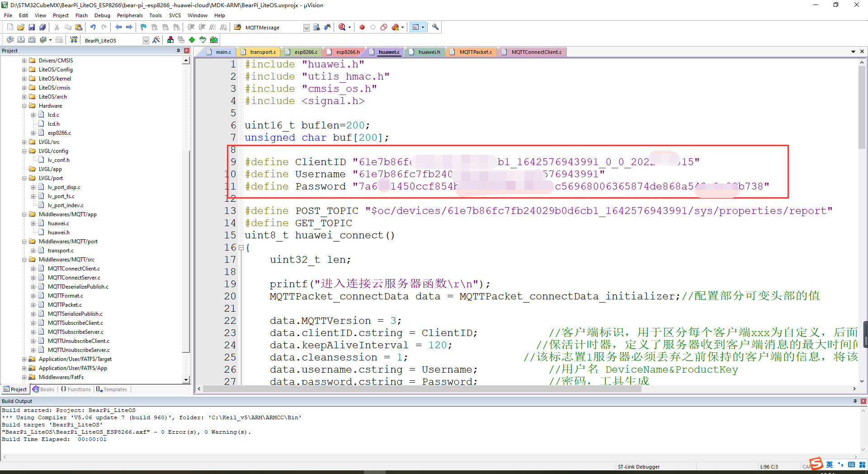Open a file with the folder icon

tap(21, 27)
